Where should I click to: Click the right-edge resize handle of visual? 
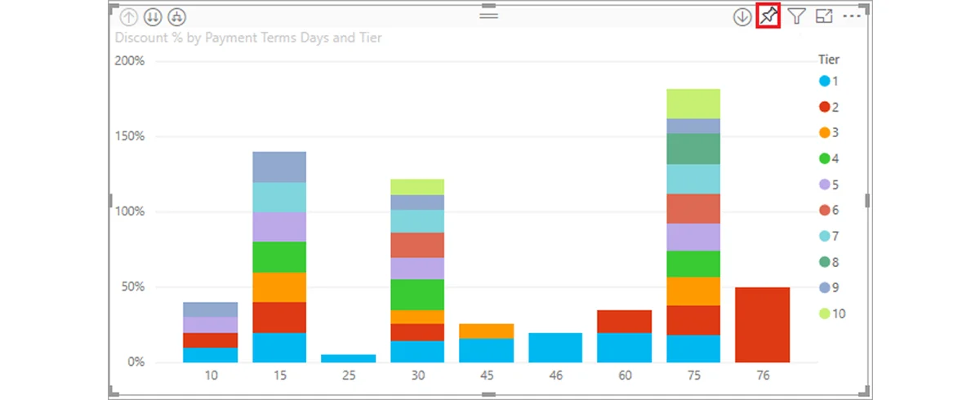(x=868, y=201)
